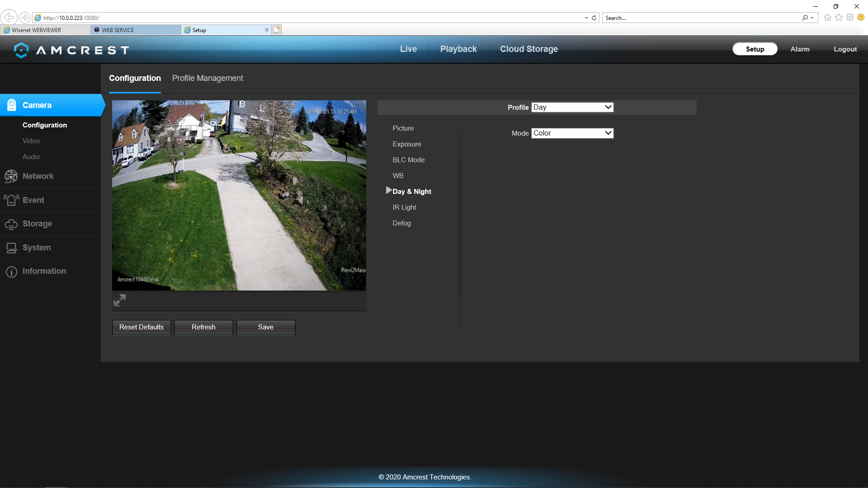The height and width of the screenshot is (488, 868).
Task: Open the Alarm page
Action: click(800, 49)
